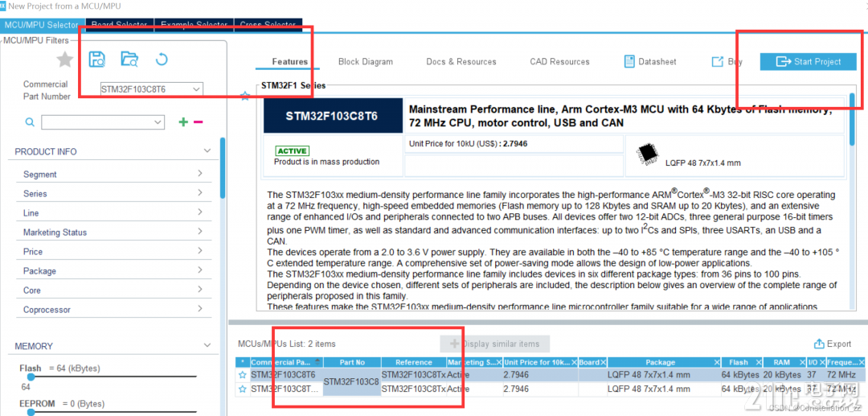
Task: Expand the Price filter
Action: [200, 252]
